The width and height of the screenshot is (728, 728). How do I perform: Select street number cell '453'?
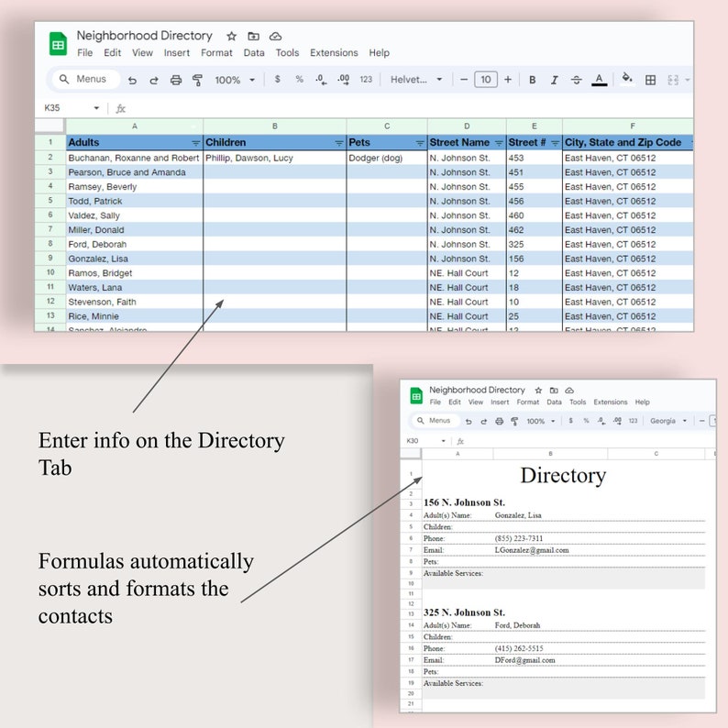click(x=534, y=158)
